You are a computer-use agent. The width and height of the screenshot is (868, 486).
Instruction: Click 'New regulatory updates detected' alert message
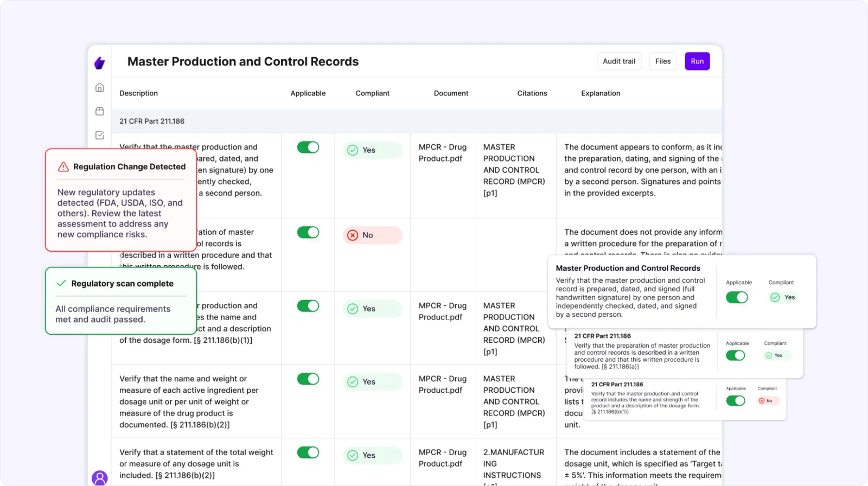pyautogui.click(x=120, y=213)
